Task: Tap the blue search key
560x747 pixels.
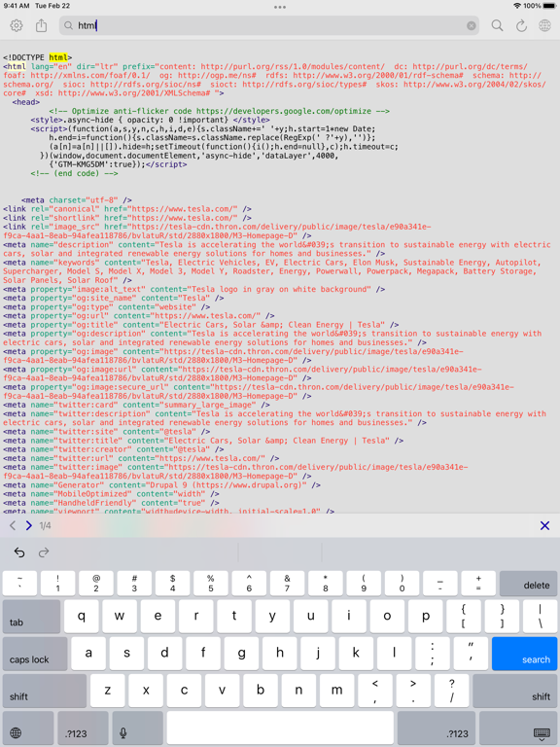Action: [524, 654]
